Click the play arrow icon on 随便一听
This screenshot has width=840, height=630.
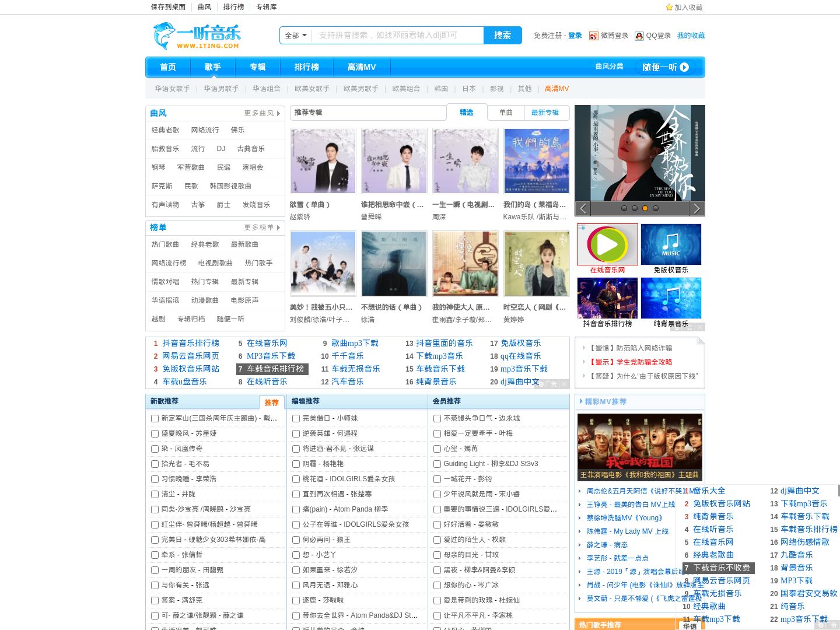(684, 67)
